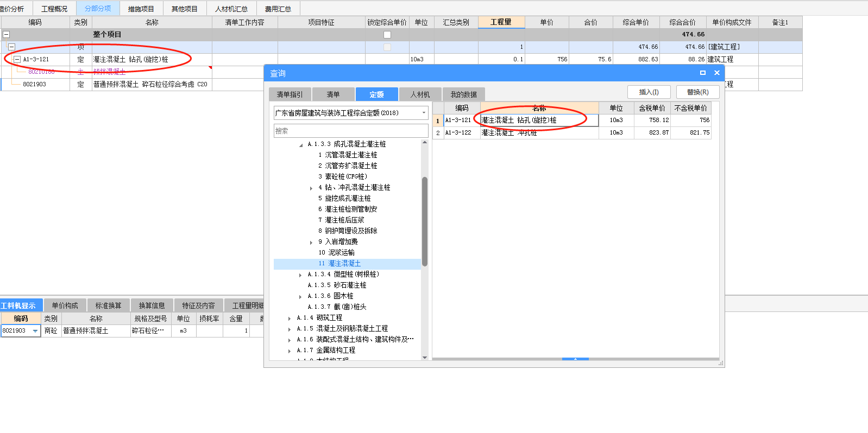Expand the A.1.3.6 圆木桩 tree node
The width and height of the screenshot is (868, 433).
point(301,296)
